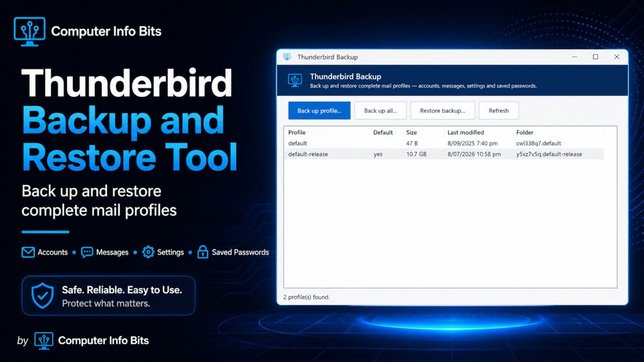Close the Thunderbird Backup window
The height and width of the screenshot is (362, 644).
tap(617, 57)
